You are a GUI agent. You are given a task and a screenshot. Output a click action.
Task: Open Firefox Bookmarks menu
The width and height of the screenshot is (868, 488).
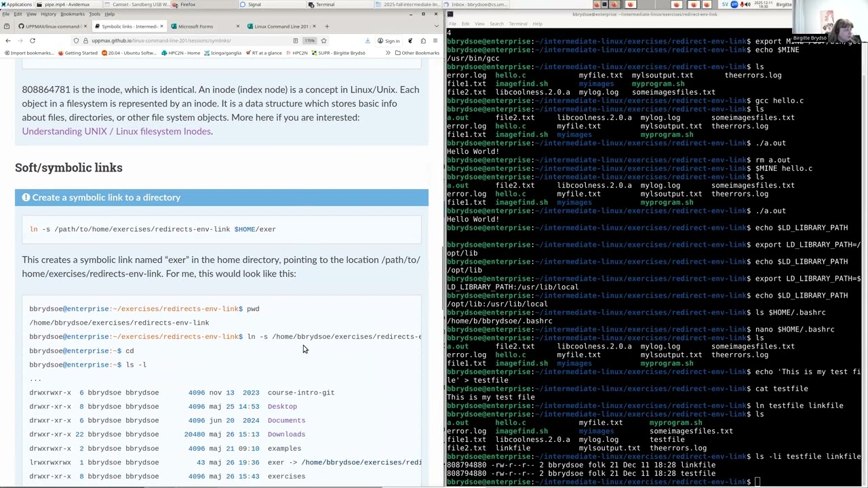(73, 14)
